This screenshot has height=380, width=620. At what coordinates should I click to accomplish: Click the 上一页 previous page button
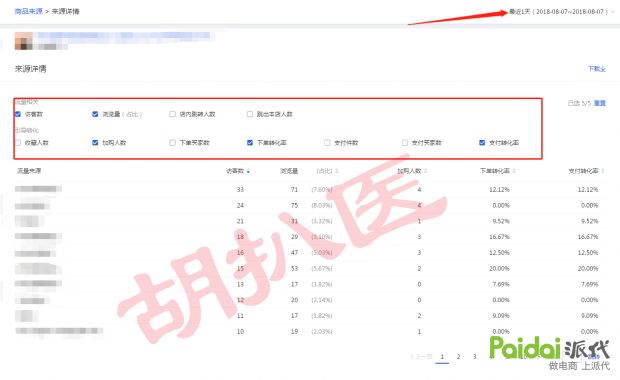[x=422, y=357]
